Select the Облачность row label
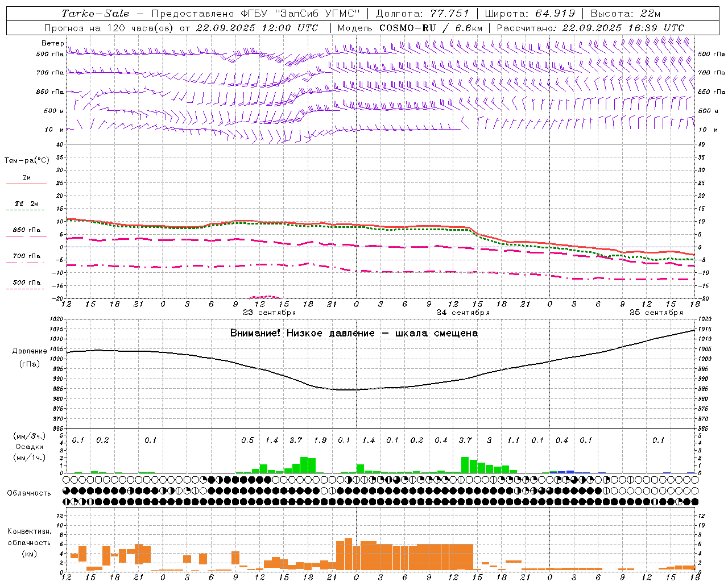The width and height of the screenshot is (728, 582). click(29, 493)
